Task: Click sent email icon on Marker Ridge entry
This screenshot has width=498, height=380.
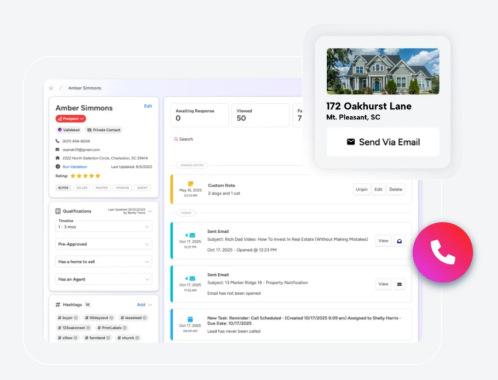Action: point(190,278)
